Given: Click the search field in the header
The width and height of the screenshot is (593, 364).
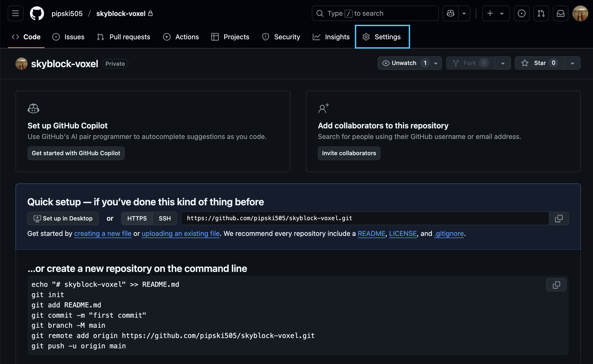Looking at the screenshot, I should (375, 13).
